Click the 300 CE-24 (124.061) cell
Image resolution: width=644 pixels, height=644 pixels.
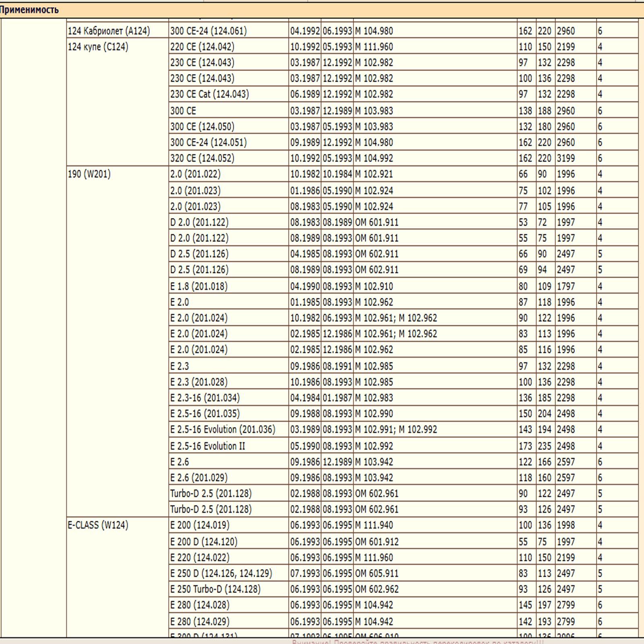click(x=229, y=31)
